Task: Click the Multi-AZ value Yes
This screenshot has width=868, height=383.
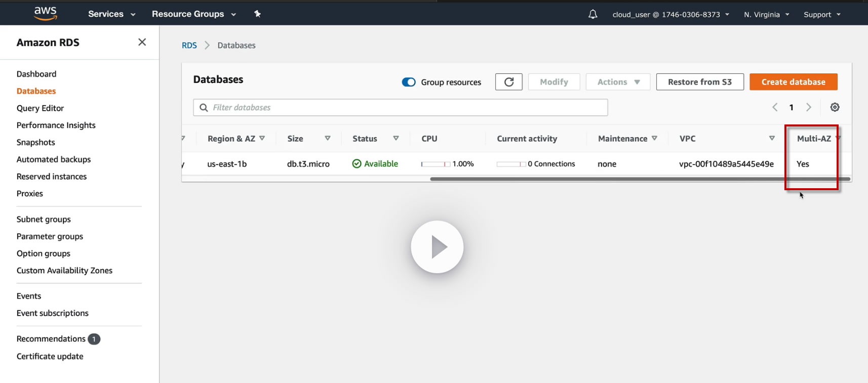Action: (x=803, y=164)
